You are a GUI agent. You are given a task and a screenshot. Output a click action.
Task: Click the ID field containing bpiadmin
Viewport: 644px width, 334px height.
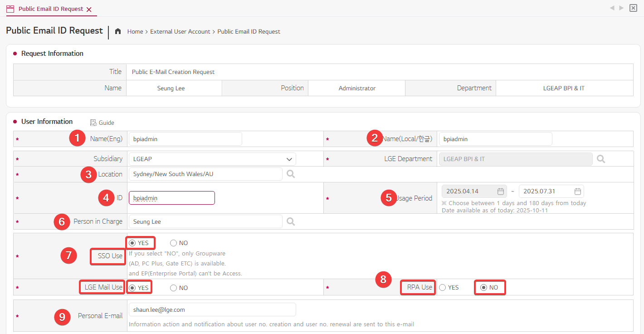pos(171,198)
